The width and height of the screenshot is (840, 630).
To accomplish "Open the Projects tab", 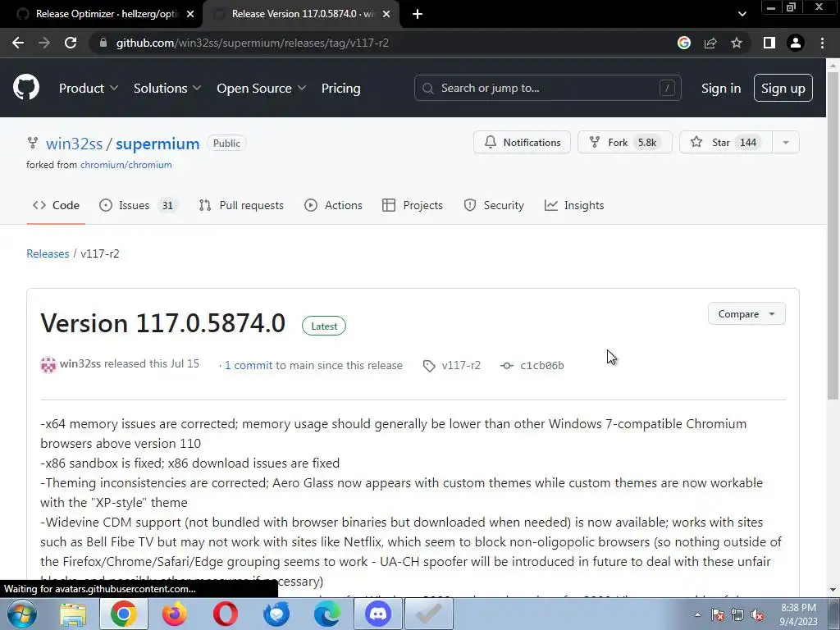I will [413, 205].
